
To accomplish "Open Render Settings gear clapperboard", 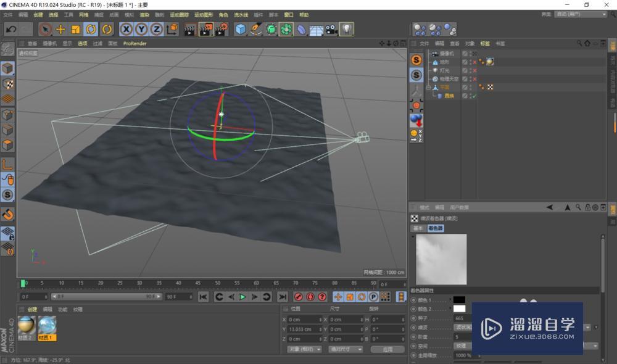I will pos(222,29).
